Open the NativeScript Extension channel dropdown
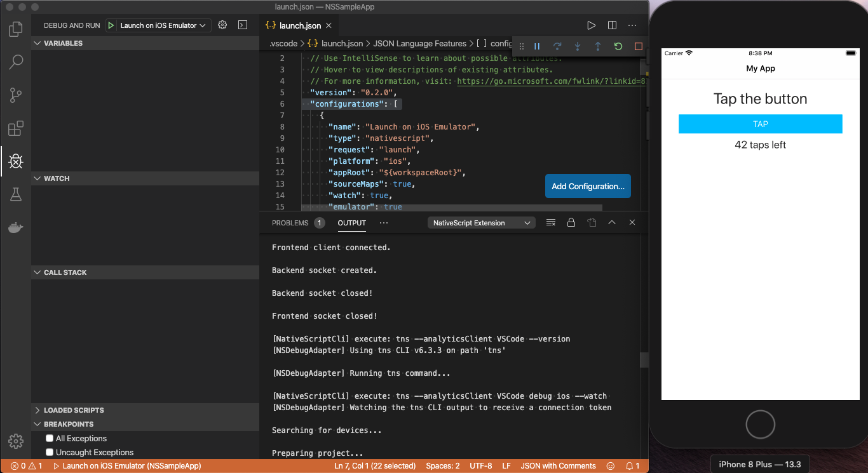 (481, 222)
